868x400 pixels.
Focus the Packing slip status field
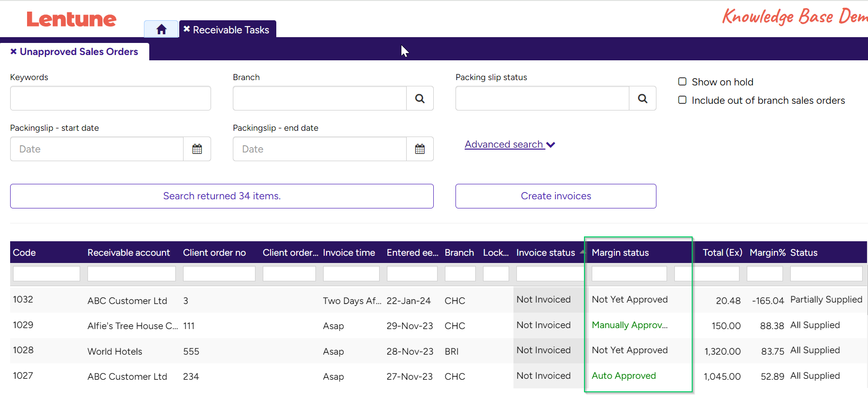(542, 98)
